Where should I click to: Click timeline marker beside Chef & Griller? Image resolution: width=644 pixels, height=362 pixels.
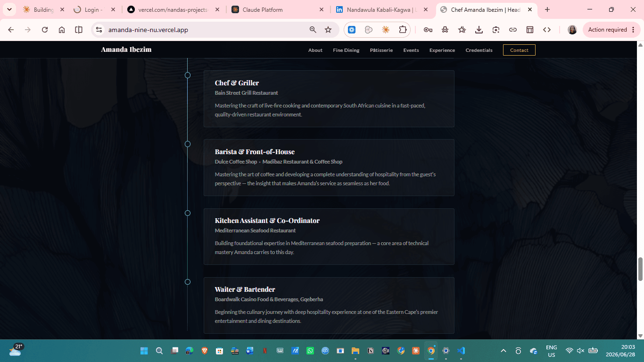pyautogui.click(x=188, y=75)
